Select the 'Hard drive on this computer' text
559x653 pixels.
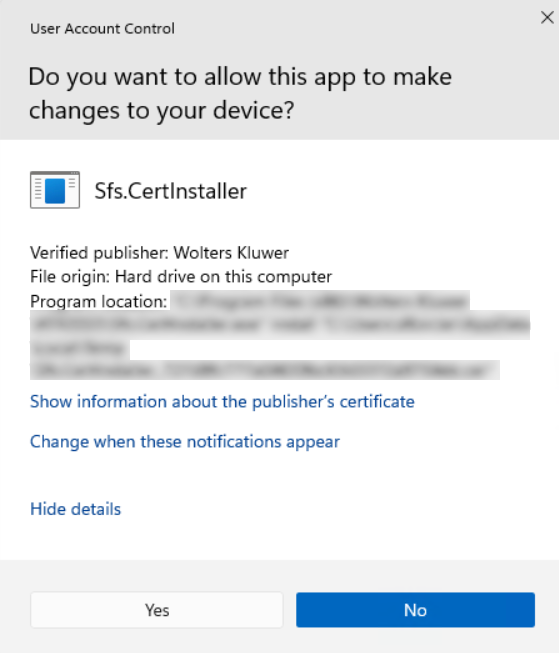[223, 277]
